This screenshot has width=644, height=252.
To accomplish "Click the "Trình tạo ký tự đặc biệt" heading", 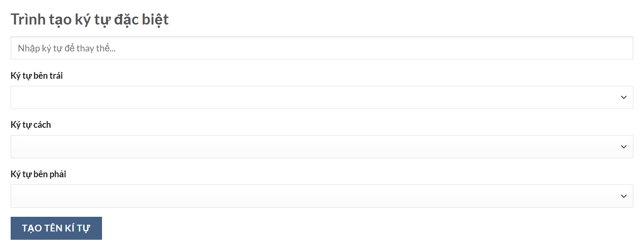I will 90,19.
